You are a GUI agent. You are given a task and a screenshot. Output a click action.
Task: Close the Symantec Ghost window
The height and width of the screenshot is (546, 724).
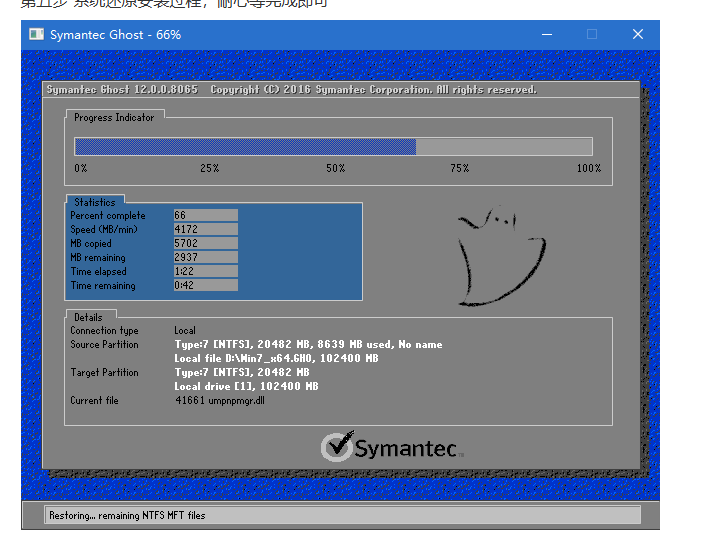[638, 35]
